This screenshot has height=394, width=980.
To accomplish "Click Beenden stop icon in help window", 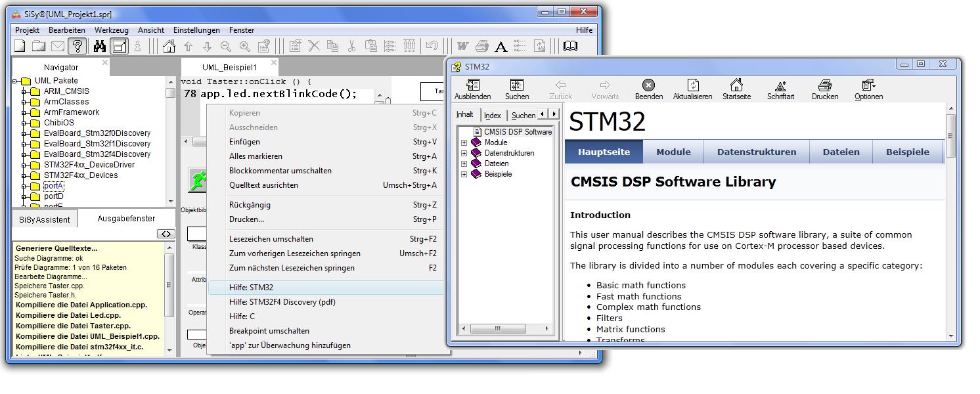I will click(648, 90).
